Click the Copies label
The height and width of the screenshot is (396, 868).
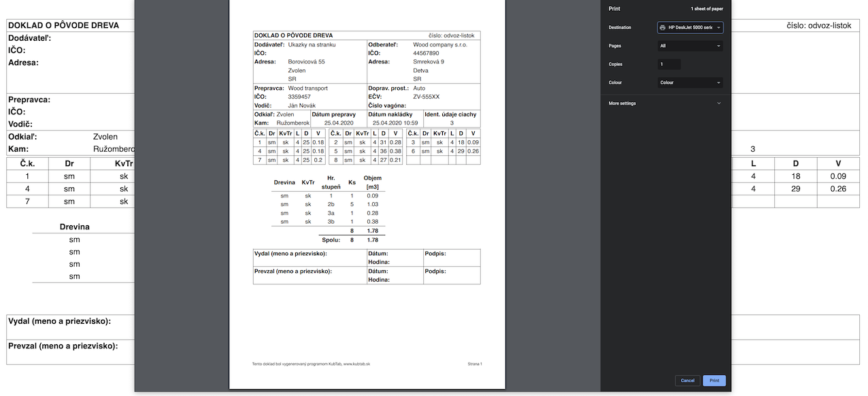(616, 65)
